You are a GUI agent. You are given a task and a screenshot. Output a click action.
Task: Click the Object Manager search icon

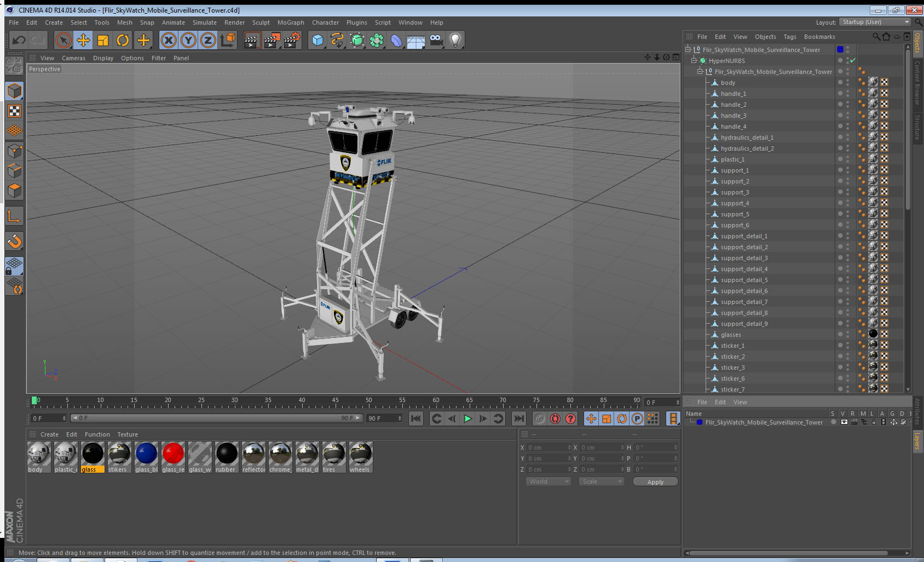(x=876, y=37)
